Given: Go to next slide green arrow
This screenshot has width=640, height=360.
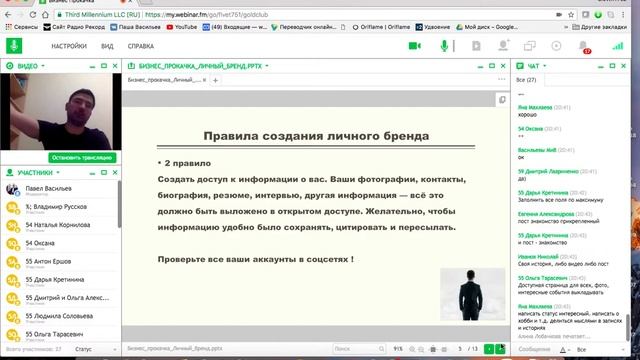Looking at the screenshot, I should click(x=500, y=349).
